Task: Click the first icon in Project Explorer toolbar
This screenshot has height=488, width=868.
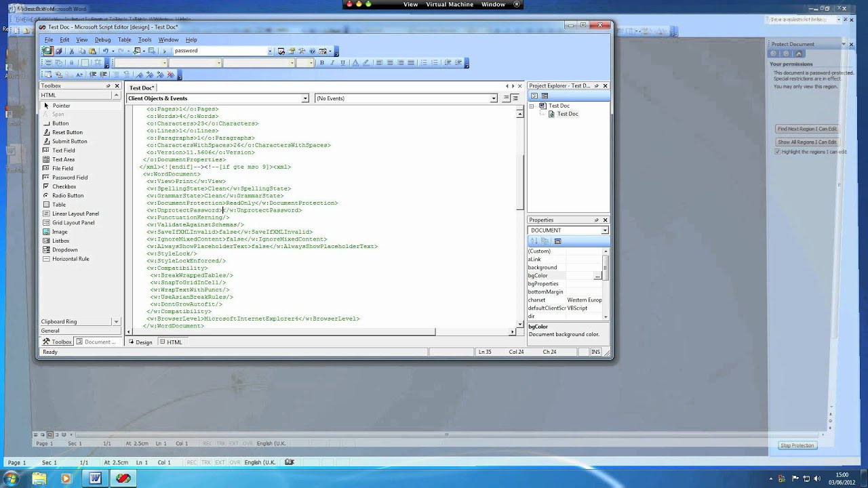Action: (x=534, y=96)
